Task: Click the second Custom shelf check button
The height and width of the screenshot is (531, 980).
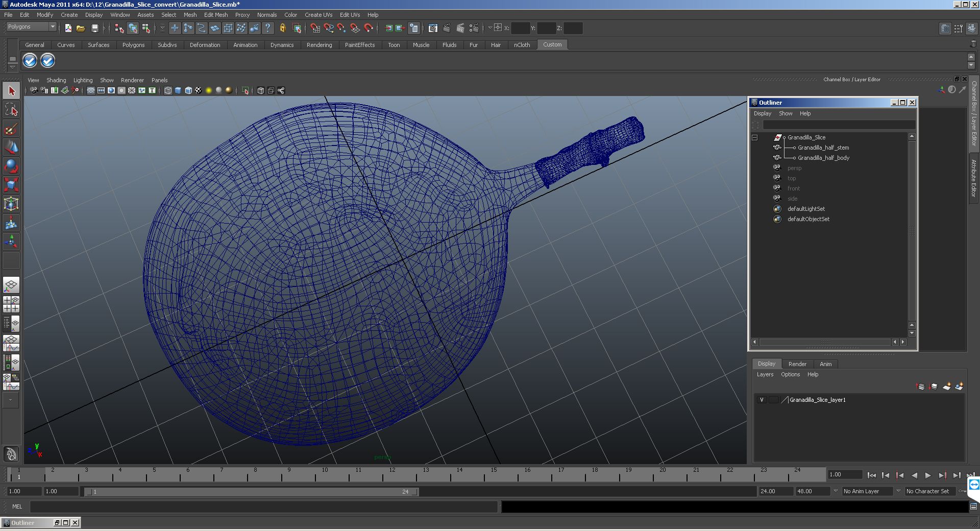Action: click(47, 61)
